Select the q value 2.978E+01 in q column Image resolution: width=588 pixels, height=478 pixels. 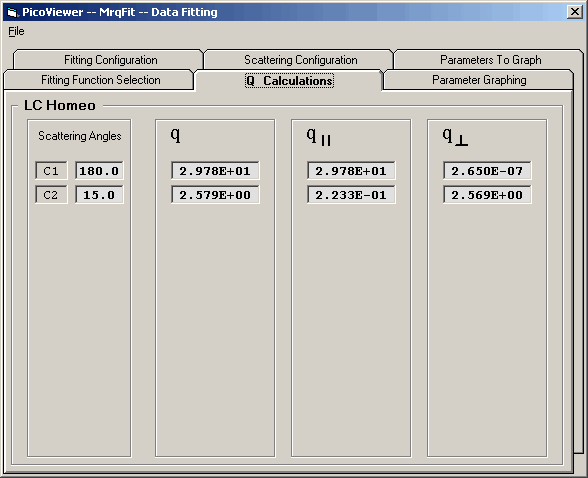(x=215, y=171)
